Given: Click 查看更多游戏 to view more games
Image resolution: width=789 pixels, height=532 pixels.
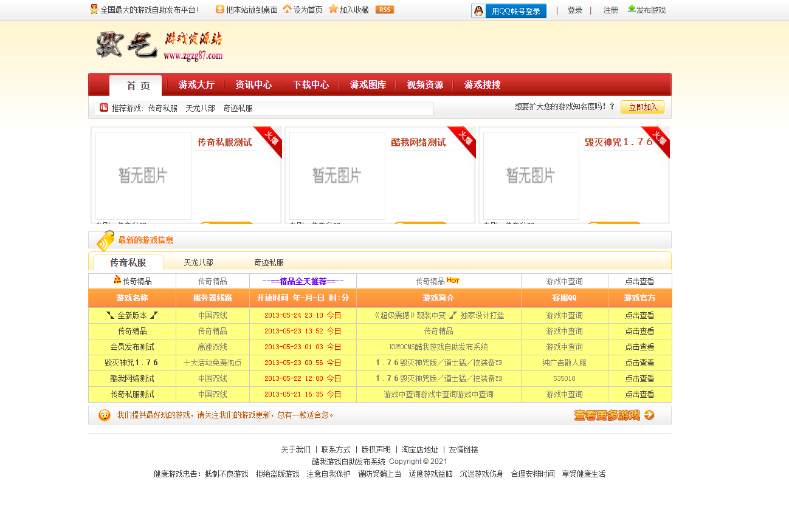Looking at the screenshot, I should pos(614,415).
